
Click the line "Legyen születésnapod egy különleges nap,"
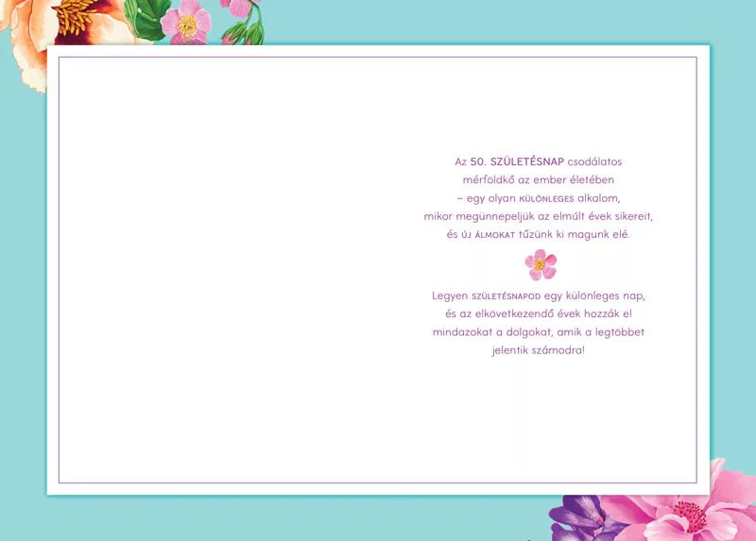click(538, 296)
